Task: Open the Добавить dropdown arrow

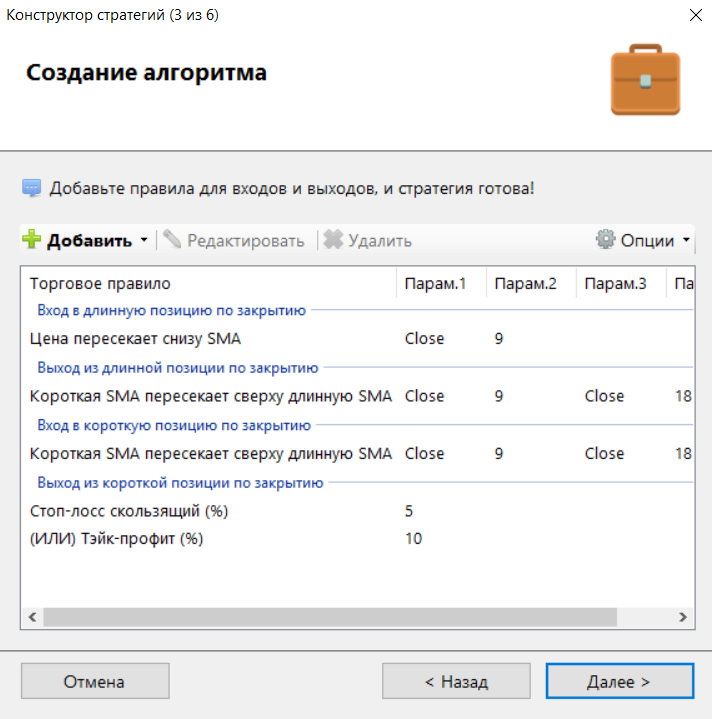Action: pyautogui.click(x=144, y=240)
